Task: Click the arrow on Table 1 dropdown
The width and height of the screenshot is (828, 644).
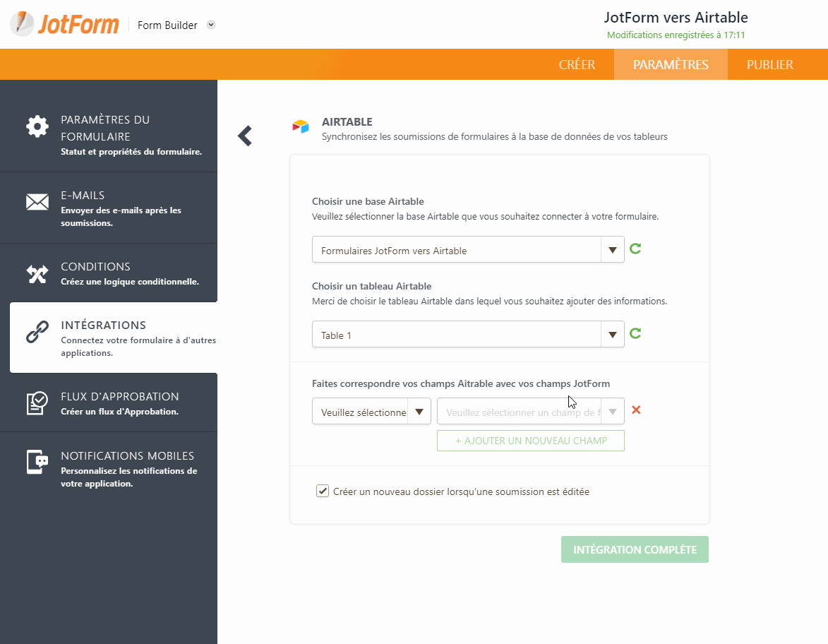Action: (x=613, y=335)
